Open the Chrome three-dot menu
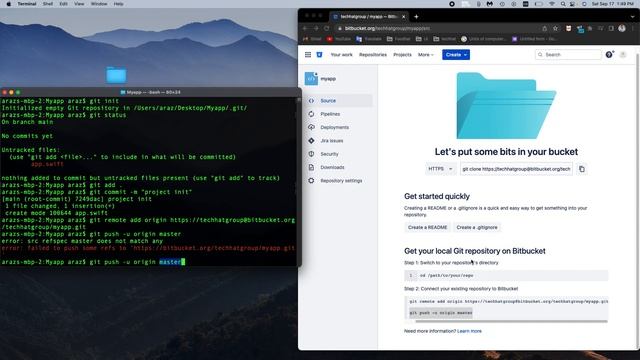640x360 pixels. 633,29
